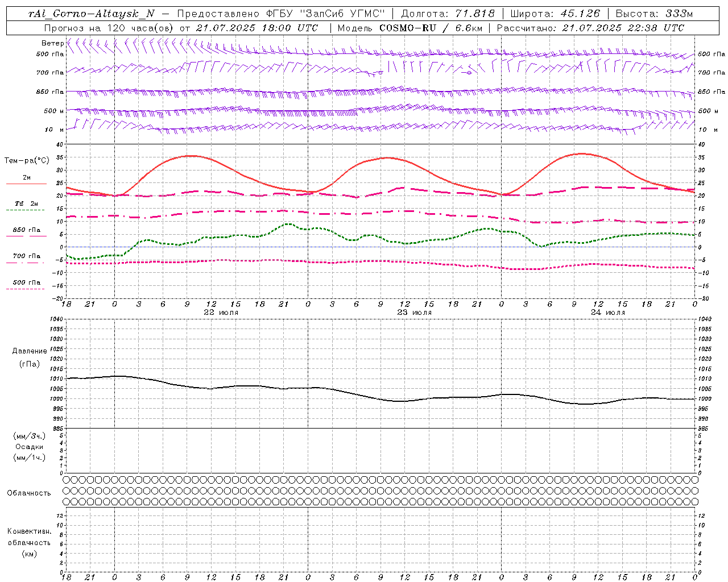Image resolution: width=728 pixels, height=582 pixels.
Task: Click the '(мм/3ч.)' precipitation unit label
Action: pyautogui.click(x=30, y=436)
